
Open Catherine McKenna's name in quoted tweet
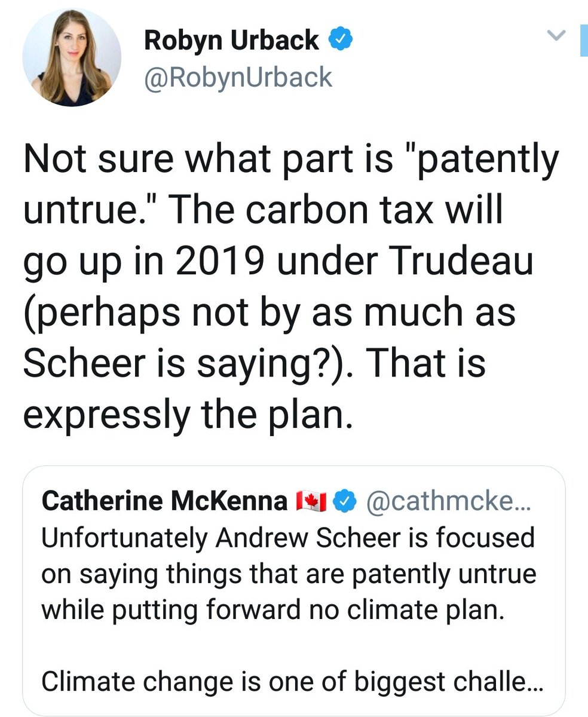164,502
